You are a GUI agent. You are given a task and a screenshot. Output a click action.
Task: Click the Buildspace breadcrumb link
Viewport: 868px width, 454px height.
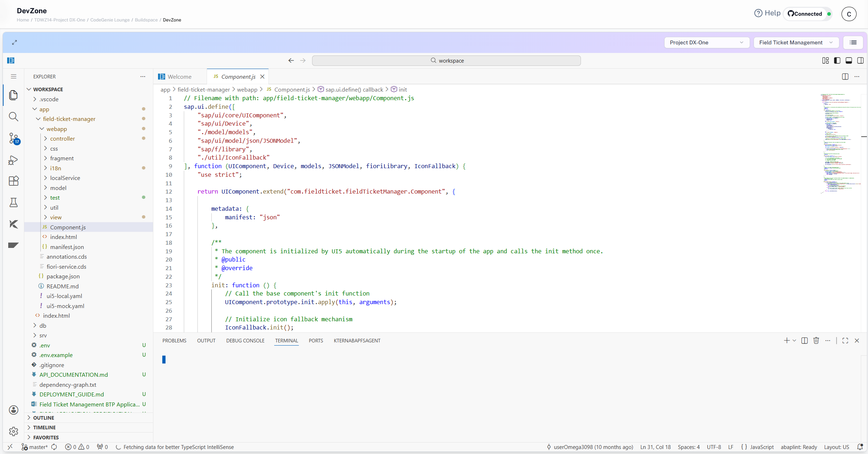coord(146,20)
